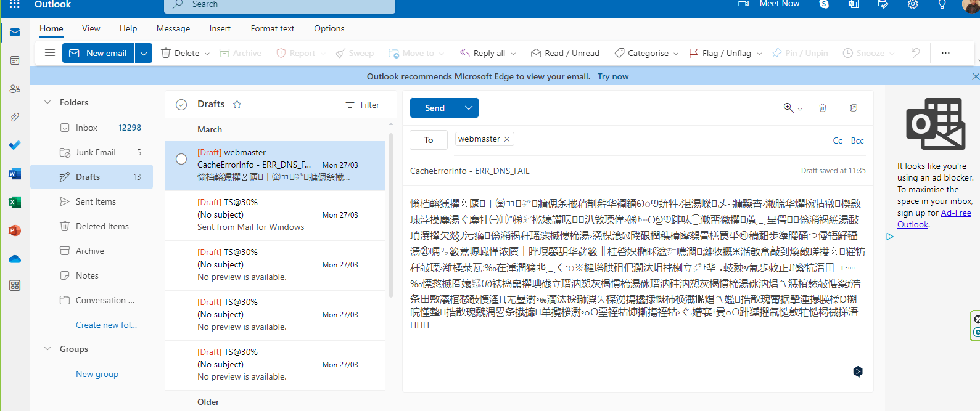Open the Junk Email folder
This screenshot has width=980, height=411.
point(91,152)
